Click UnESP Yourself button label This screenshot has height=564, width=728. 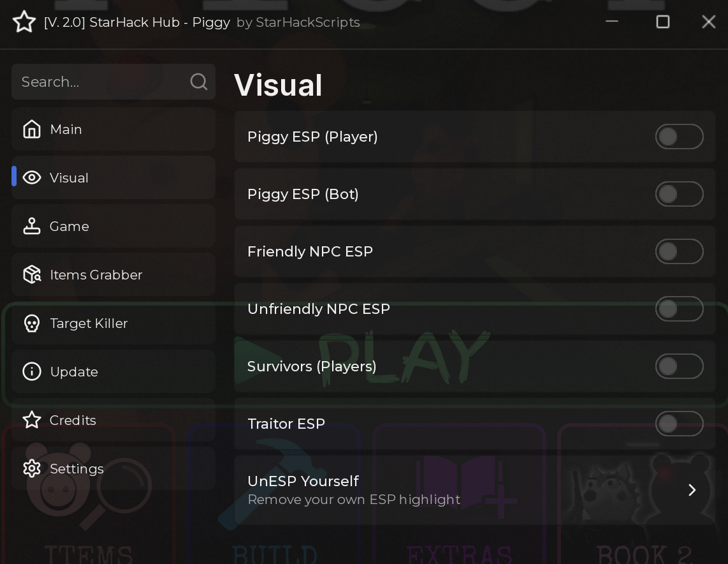click(303, 481)
